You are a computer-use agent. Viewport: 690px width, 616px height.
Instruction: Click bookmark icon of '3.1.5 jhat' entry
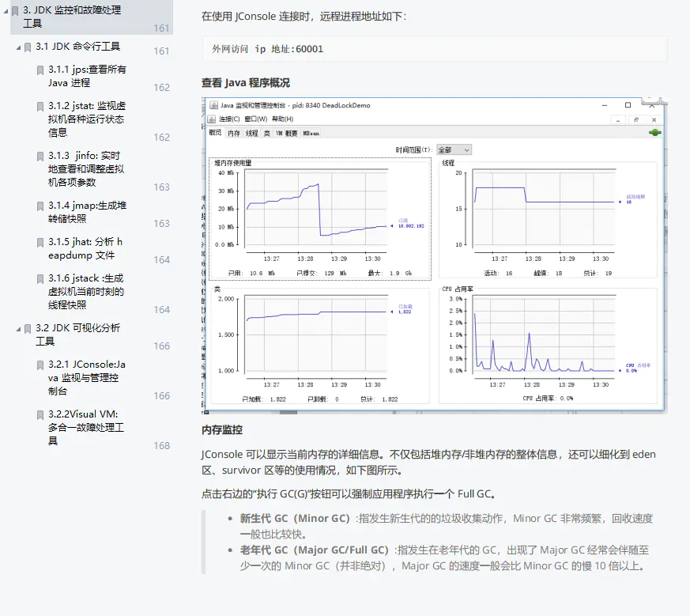click(x=40, y=243)
